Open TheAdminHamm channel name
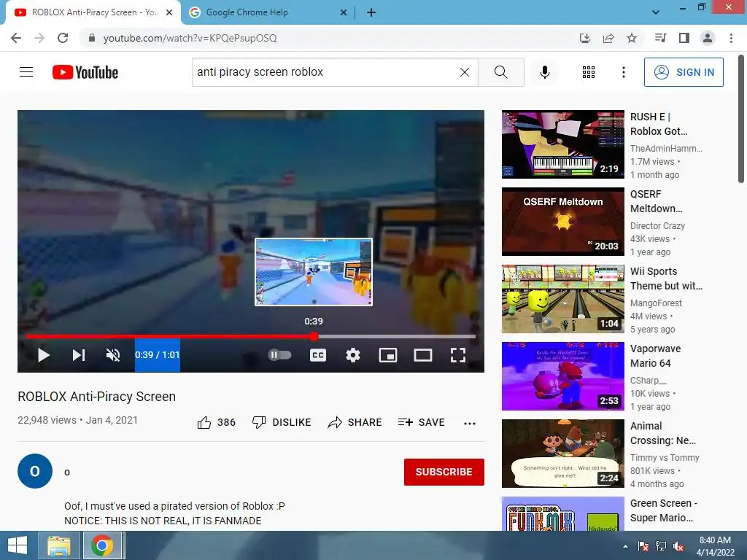 click(x=666, y=148)
